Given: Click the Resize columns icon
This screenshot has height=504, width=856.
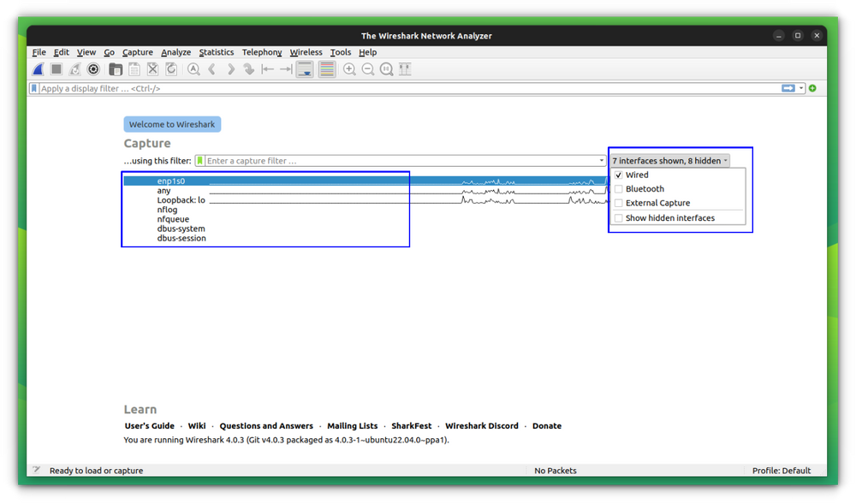Looking at the screenshot, I should coord(405,68).
